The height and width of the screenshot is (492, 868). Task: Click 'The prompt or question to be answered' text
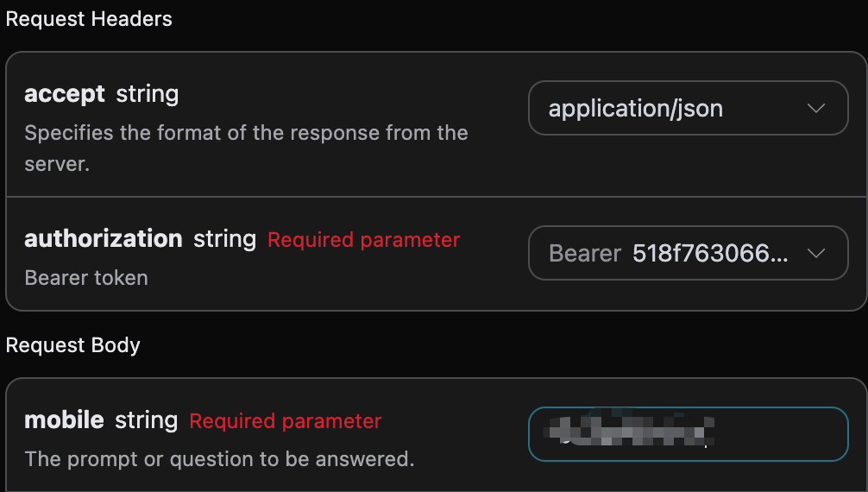219,458
